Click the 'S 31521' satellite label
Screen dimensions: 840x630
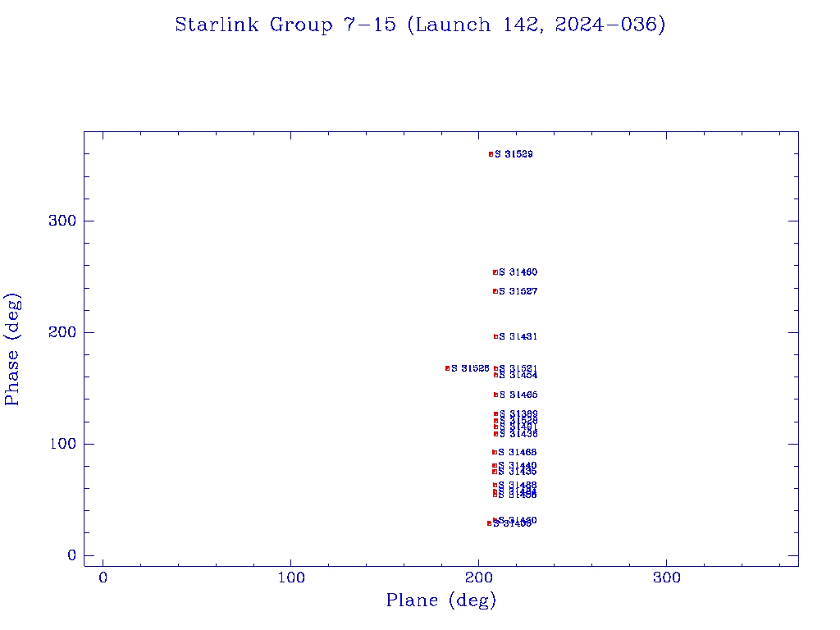click(518, 368)
